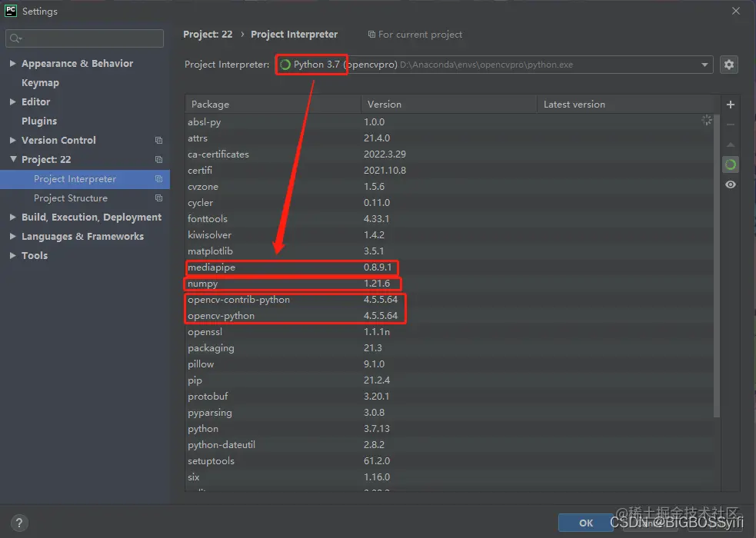The image size is (756, 538).
Task: Select the python 3.7.13 package row
Action: point(449,429)
